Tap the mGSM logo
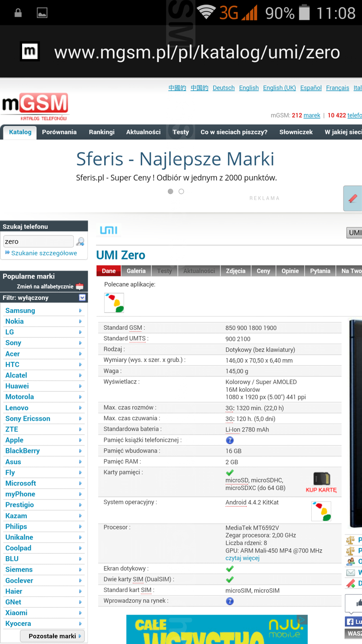362x644 pixels. pyautogui.click(x=35, y=107)
